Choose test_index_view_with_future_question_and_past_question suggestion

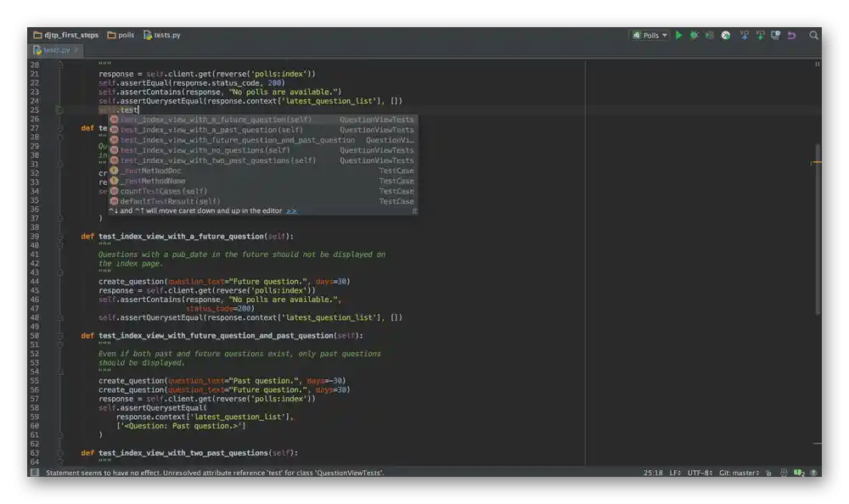[262, 140]
